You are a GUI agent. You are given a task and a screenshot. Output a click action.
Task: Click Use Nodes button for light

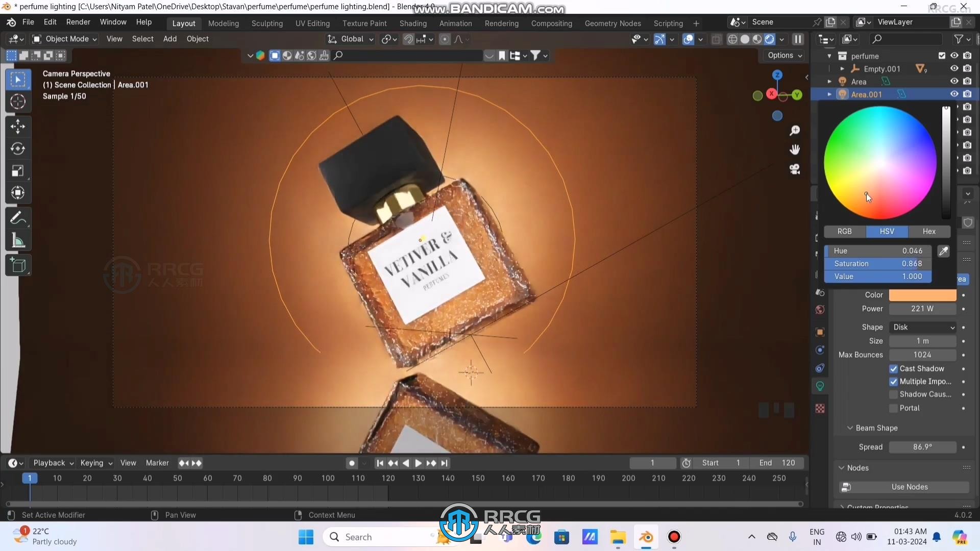(910, 486)
